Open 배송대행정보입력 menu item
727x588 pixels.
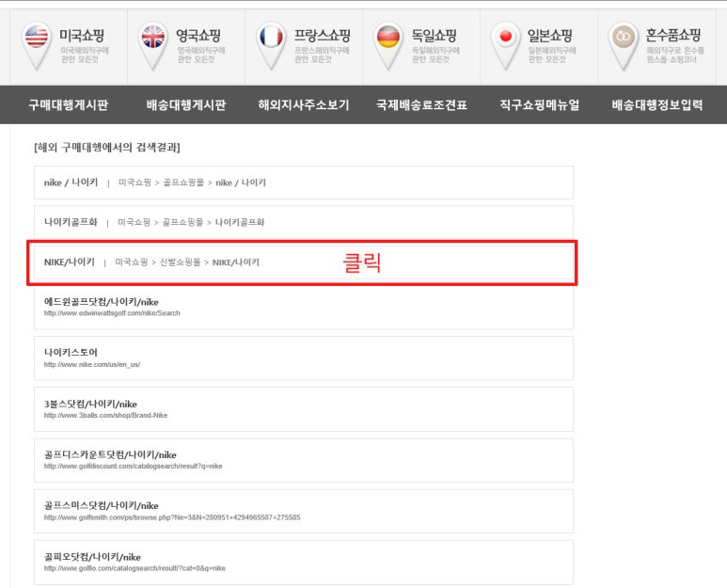pyautogui.click(x=657, y=104)
